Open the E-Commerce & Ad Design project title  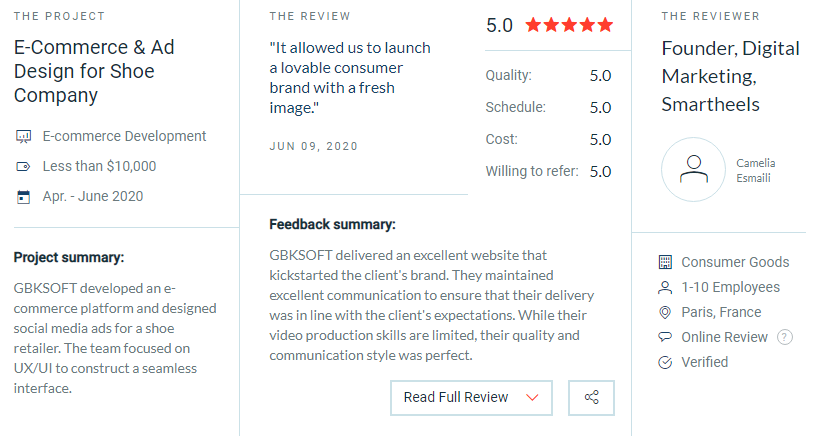click(x=94, y=71)
